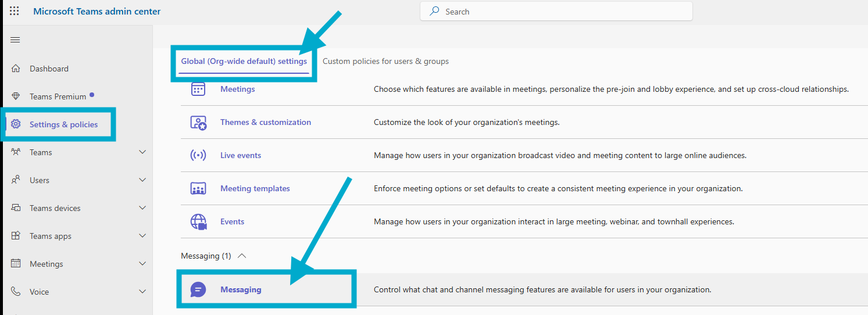The height and width of the screenshot is (315, 868).
Task: Click the Meetings calendar icon in sidebar
Action: pyautogui.click(x=16, y=264)
